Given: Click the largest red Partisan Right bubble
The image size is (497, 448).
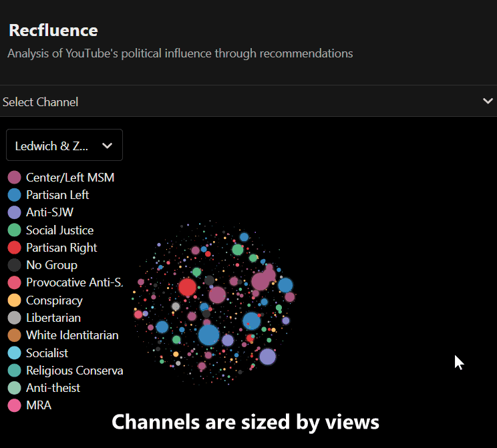Looking at the screenshot, I should click(187, 287).
